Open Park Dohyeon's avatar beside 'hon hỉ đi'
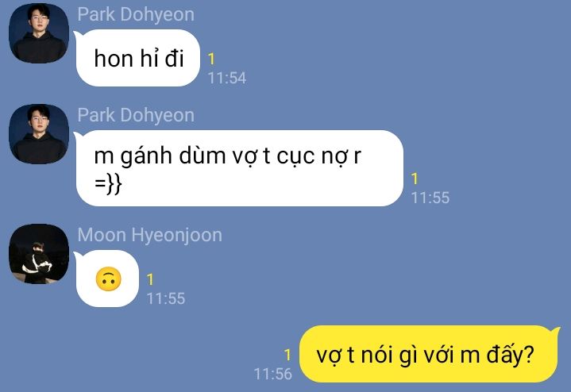Image resolution: width=571 pixels, height=392 pixels. [x=39, y=33]
